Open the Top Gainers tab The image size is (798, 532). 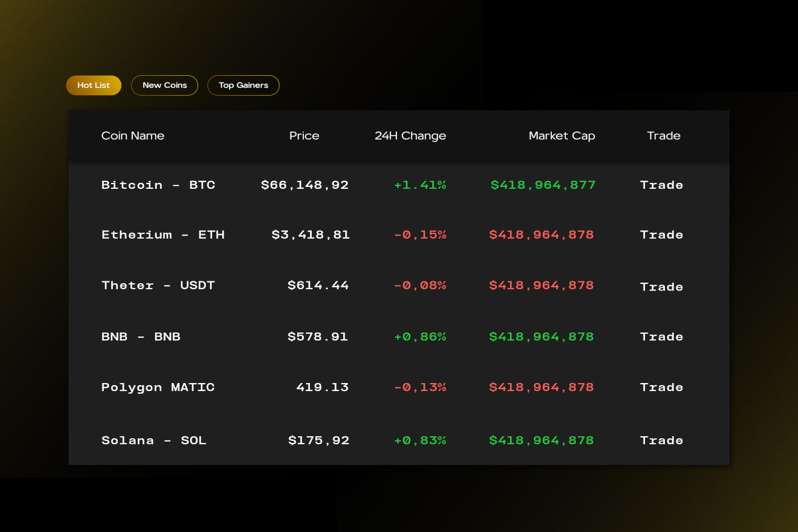pos(243,85)
